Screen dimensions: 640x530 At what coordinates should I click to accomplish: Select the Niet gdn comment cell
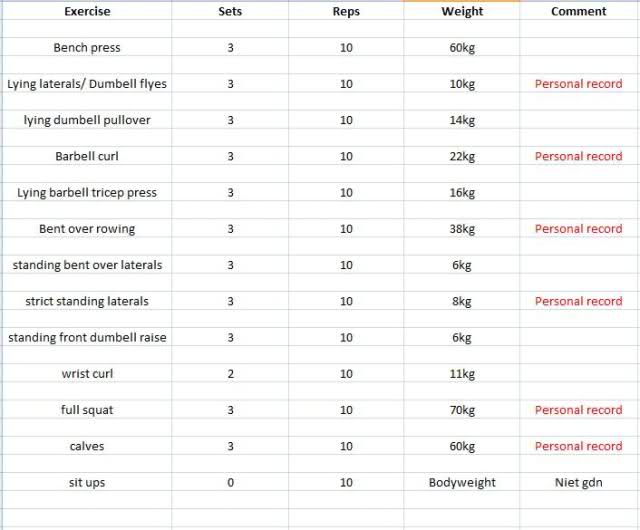(x=578, y=482)
